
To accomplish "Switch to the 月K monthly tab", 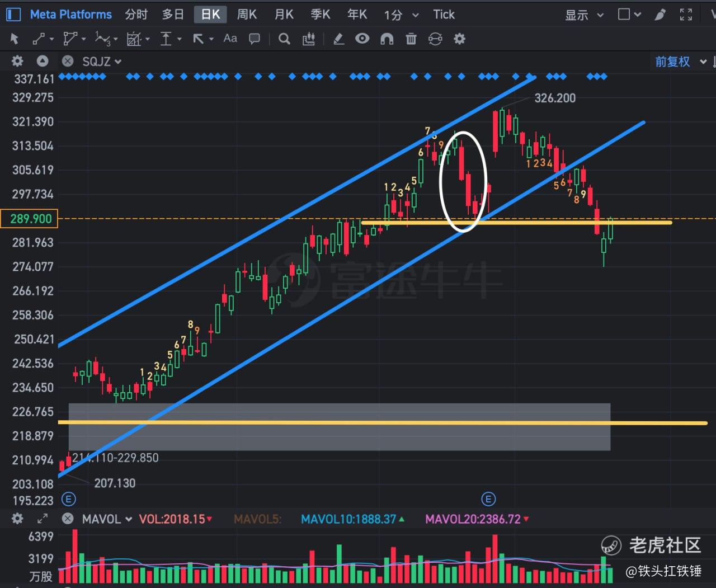I will pyautogui.click(x=284, y=15).
